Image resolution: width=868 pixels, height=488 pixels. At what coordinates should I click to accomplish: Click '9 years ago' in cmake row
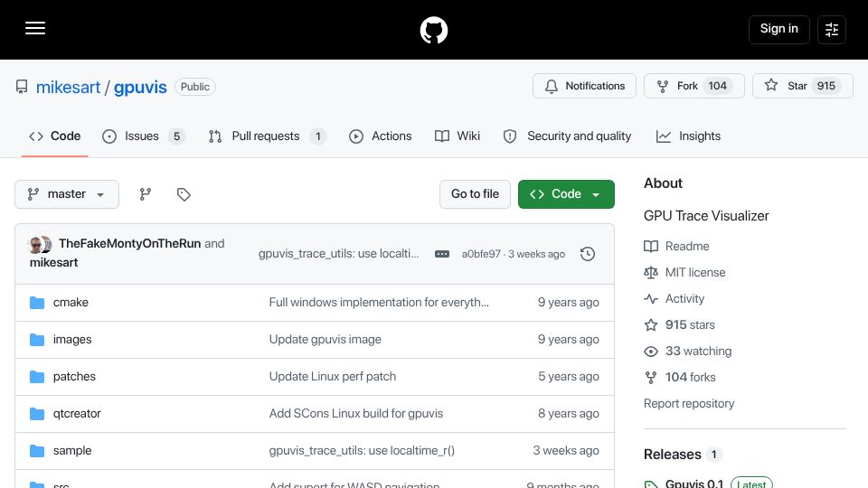pyautogui.click(x=568, y=303)
